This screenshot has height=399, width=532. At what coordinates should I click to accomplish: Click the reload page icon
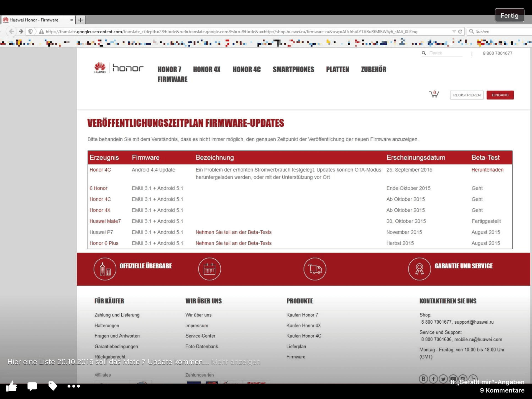click(460, 32)
